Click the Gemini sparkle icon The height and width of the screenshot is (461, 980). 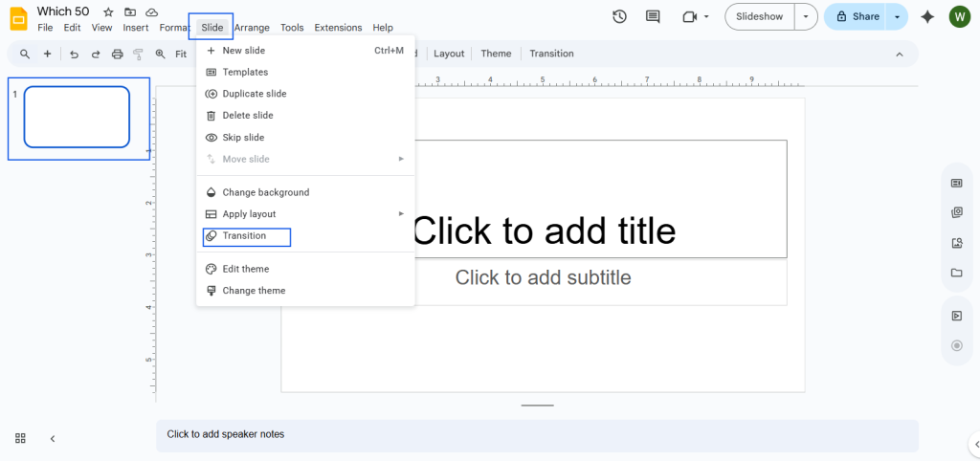point(926,16)
